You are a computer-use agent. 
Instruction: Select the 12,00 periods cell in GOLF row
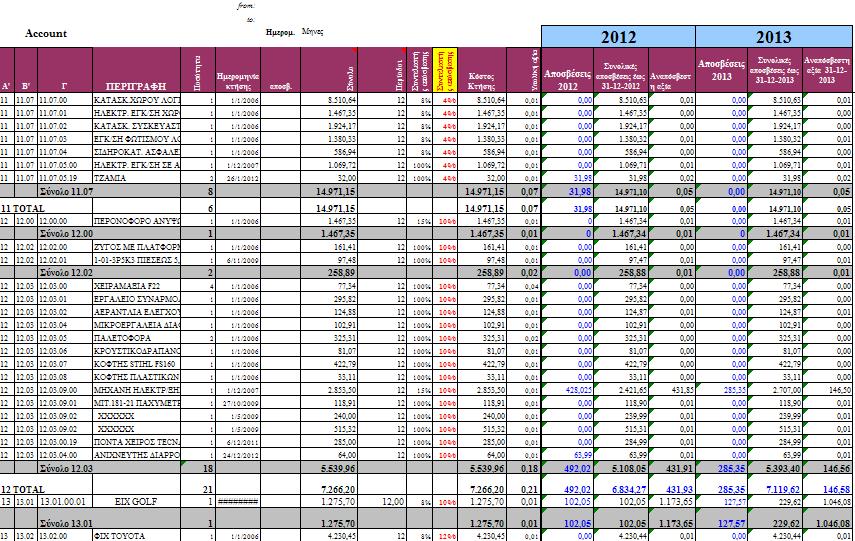coord(382,501)
